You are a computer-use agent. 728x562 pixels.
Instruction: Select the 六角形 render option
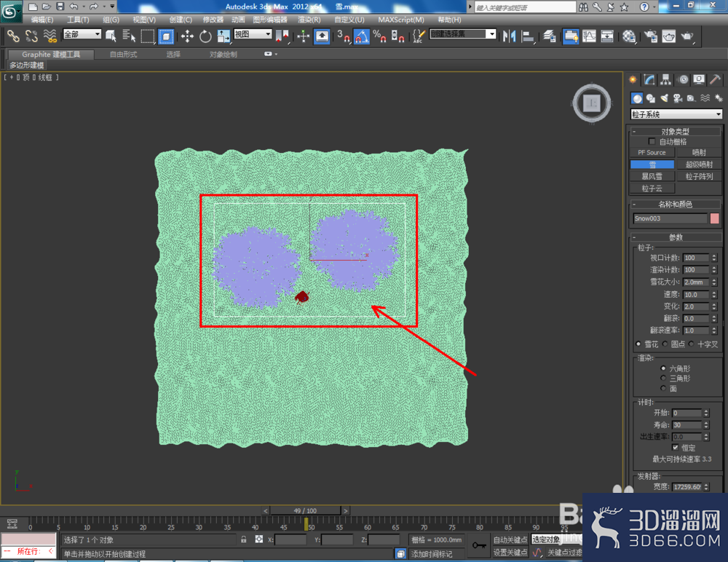[x=663, y=368]
